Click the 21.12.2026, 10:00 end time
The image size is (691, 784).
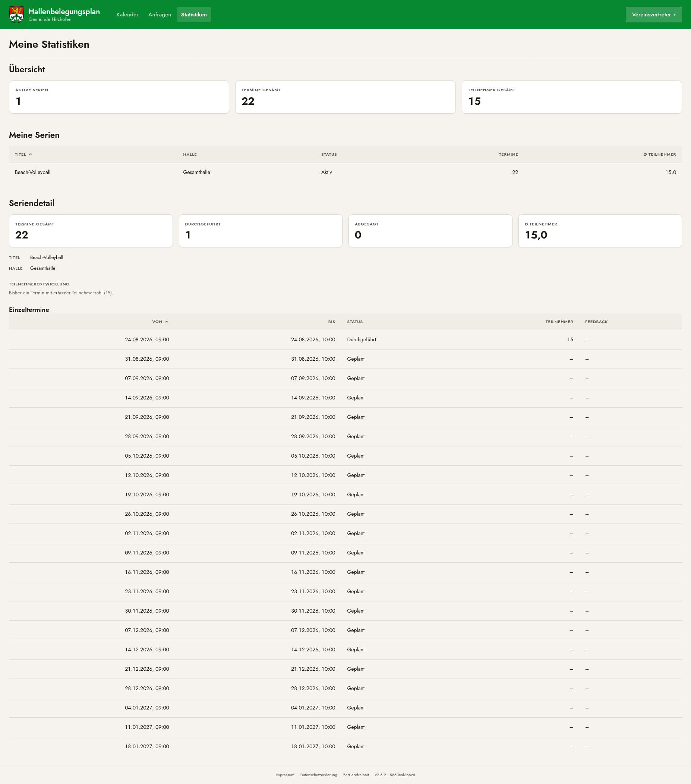[x=313, y=669]
